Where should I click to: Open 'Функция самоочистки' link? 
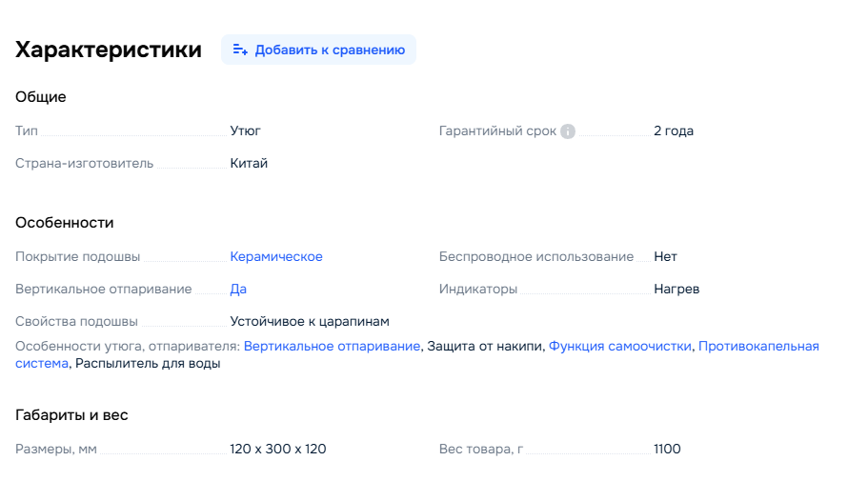coord(619,346)
